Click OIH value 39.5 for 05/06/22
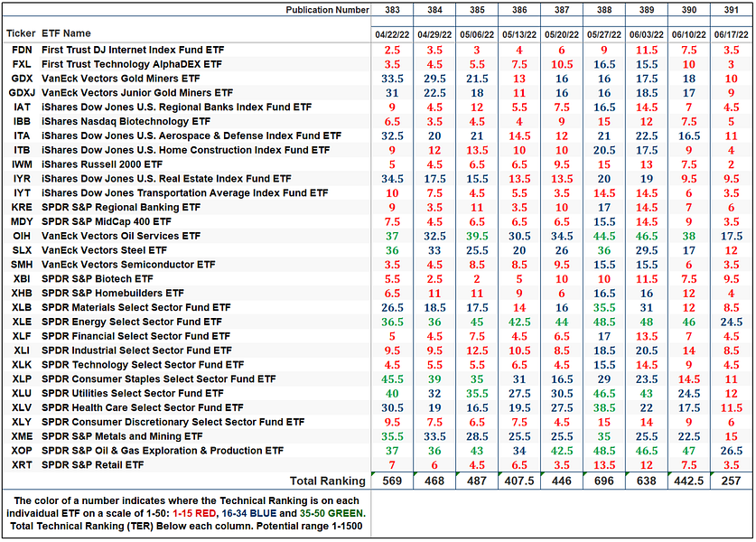Viewport: 756px width, 542px height. 477,237
